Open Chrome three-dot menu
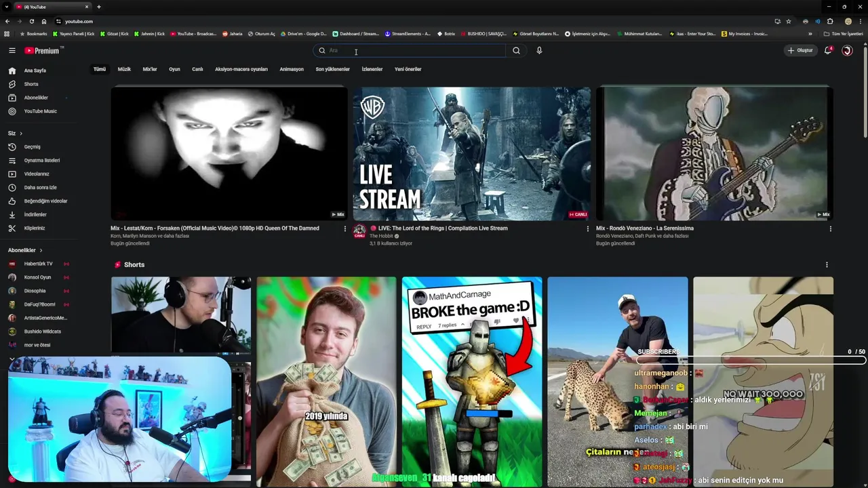This screenshot has width=868, height=488. 861,21
